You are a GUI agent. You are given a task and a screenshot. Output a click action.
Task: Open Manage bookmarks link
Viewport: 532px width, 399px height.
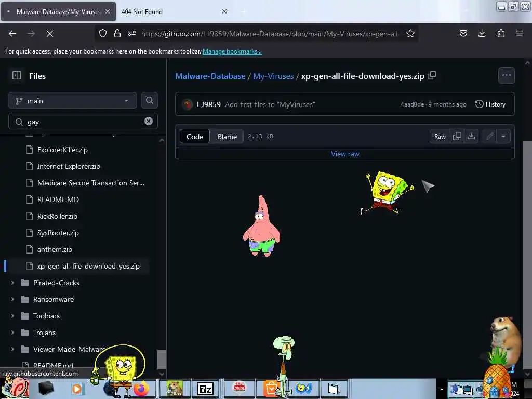point(232,51)
